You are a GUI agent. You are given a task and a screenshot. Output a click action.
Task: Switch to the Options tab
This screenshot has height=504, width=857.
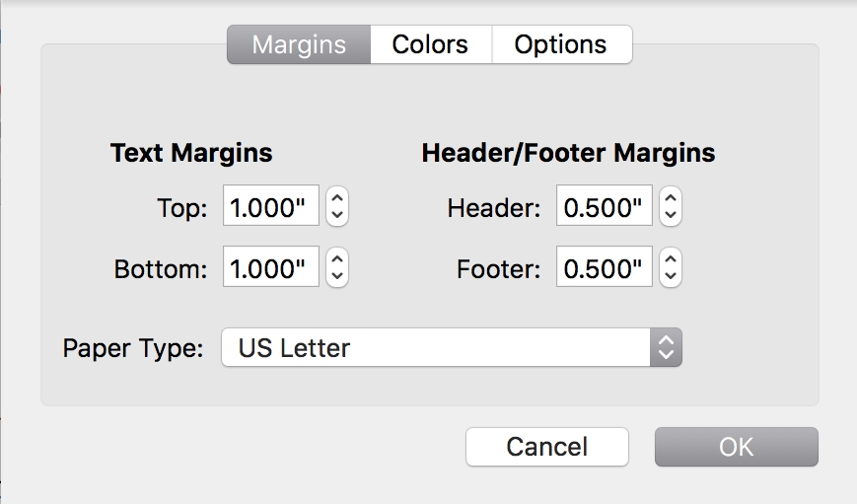pos(562,44)
